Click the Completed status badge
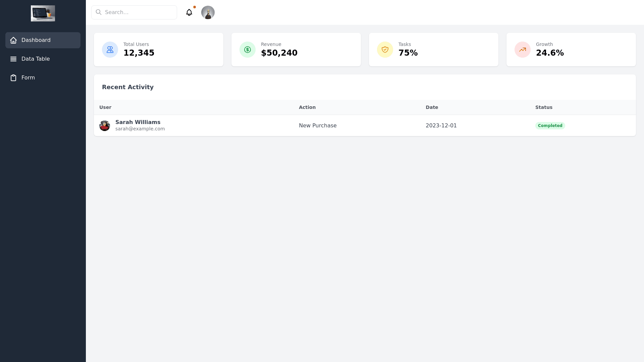The height and width of the screenshot is (362, 644). click(550, 126)
